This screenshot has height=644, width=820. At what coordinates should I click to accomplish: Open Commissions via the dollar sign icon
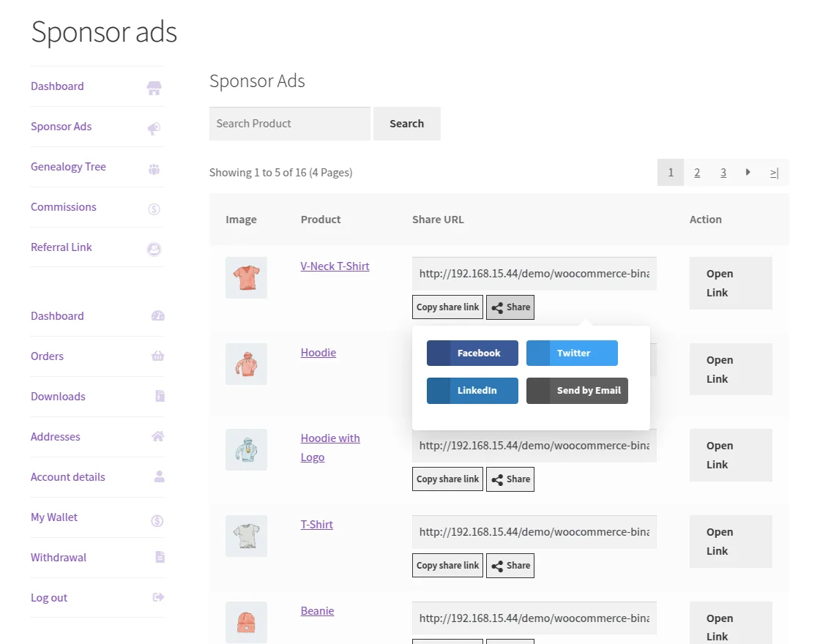click(x=154, y=208)
